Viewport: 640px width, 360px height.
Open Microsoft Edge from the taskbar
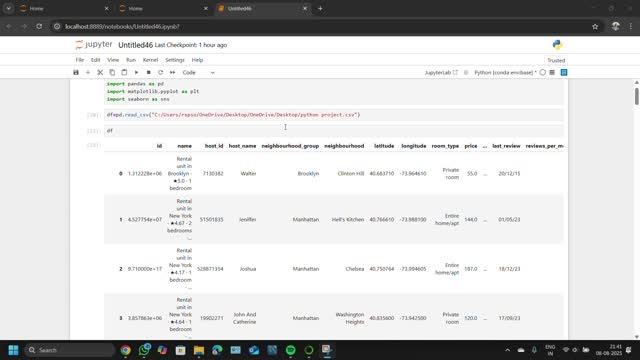[217, 350]
